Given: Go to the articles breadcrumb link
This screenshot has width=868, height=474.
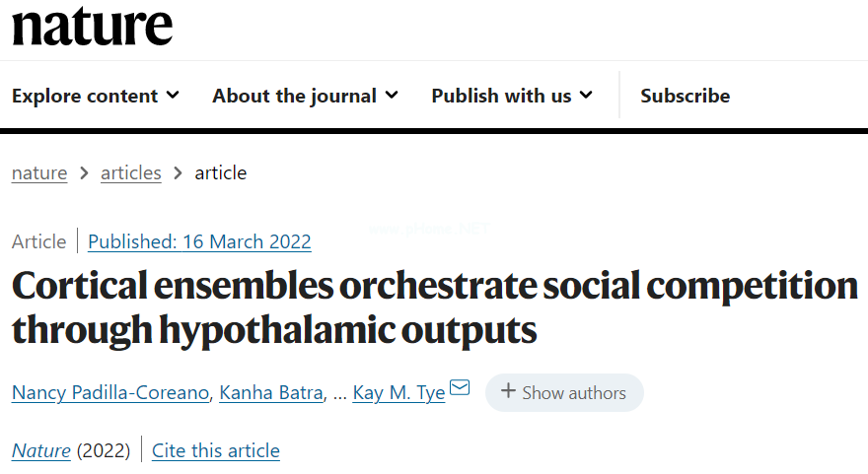Looking at the screenshot, I should click(x=130, y=173).
